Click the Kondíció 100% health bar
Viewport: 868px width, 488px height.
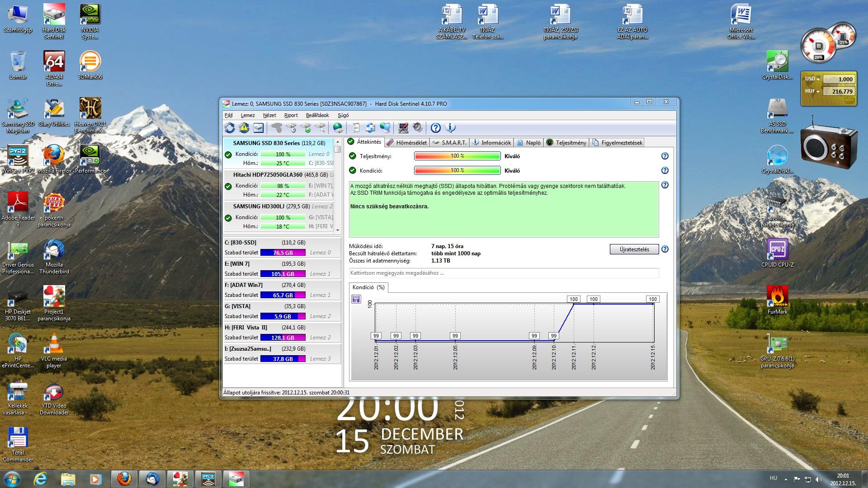[x=457, y=170]
